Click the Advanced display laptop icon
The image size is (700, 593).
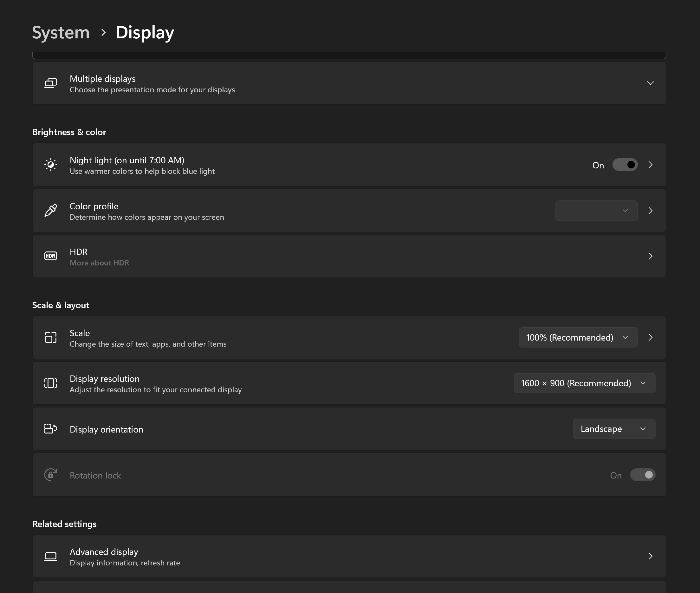click(x=51, y=557)
